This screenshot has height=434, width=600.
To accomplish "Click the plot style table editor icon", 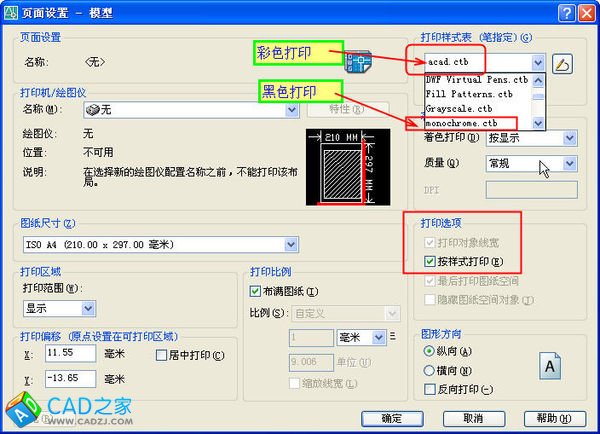I will coord(562,63).
